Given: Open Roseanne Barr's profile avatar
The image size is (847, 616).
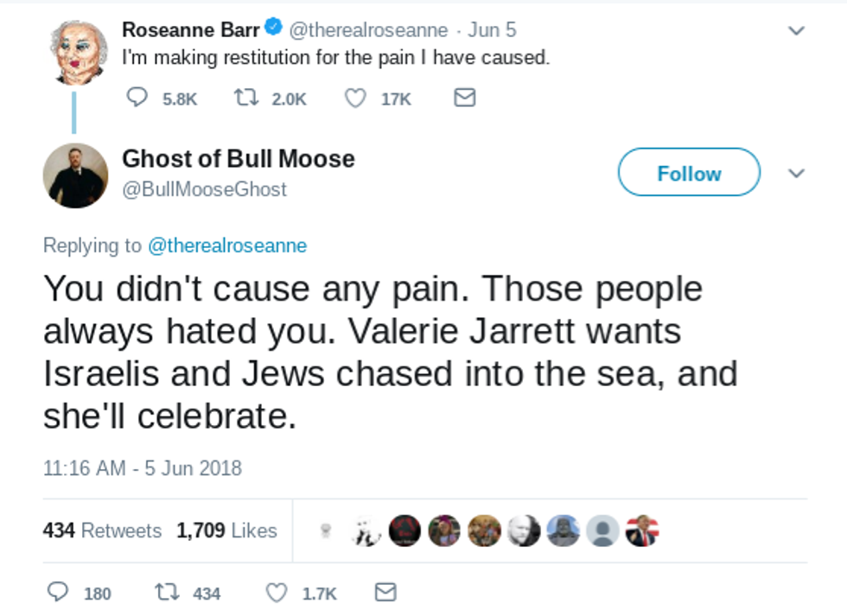Looking at the screenshot, I should tap(75, 51).
